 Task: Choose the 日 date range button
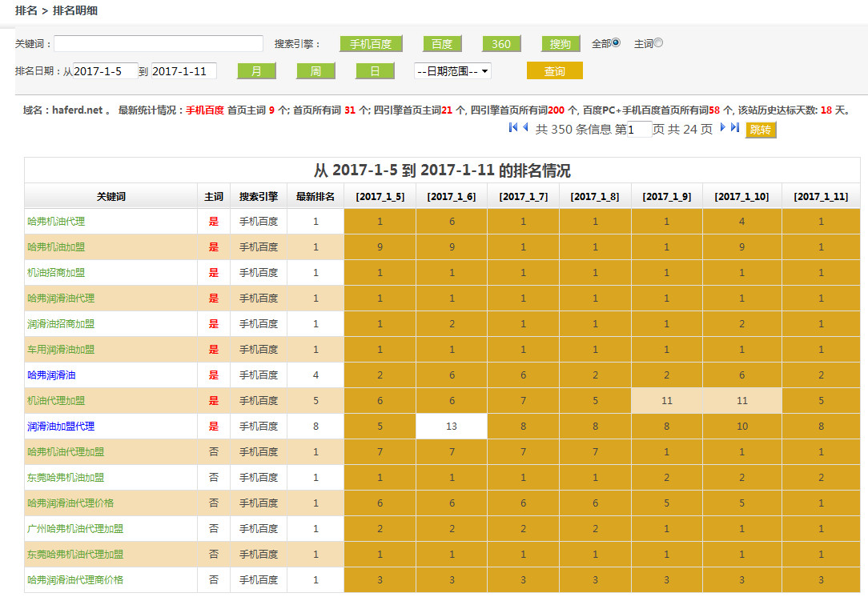click(375, 71)
